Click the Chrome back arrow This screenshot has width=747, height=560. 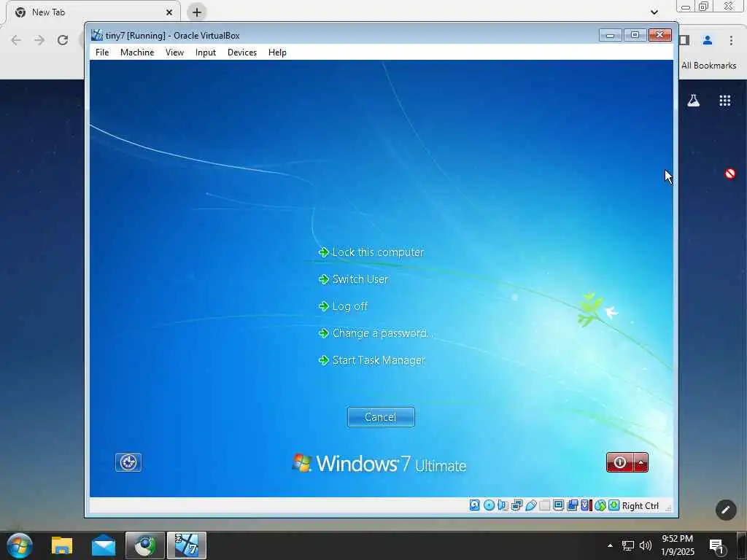coord(16,40)
